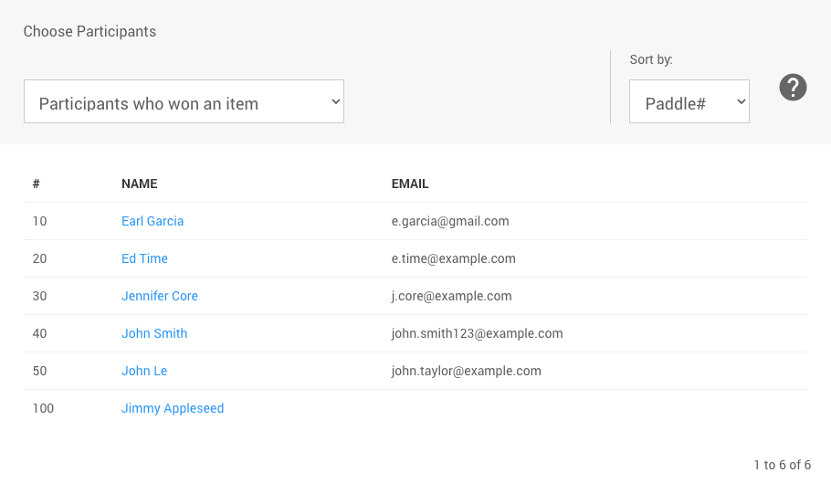The width and height of the screenshot is (831, 504).
Task: Open John Le's participant record
Action: [144, 371]
